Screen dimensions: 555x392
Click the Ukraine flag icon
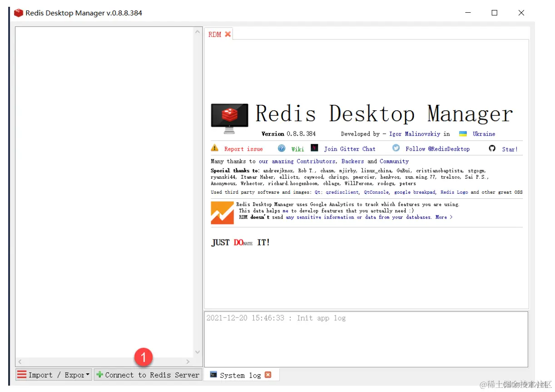[x=463, y=134]
